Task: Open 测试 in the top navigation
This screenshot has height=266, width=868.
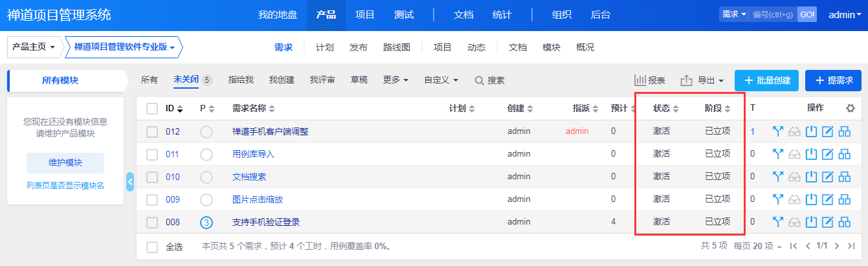Action: pos(404,15)
